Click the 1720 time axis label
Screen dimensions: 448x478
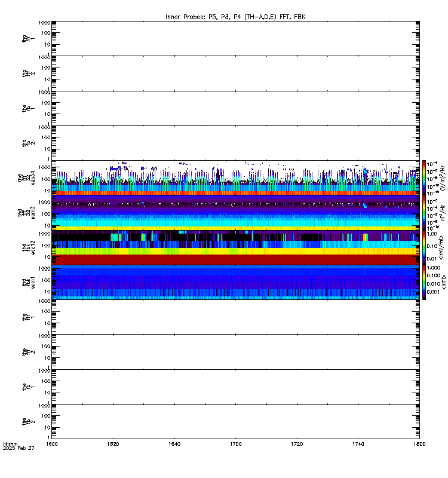click(297, 444)
